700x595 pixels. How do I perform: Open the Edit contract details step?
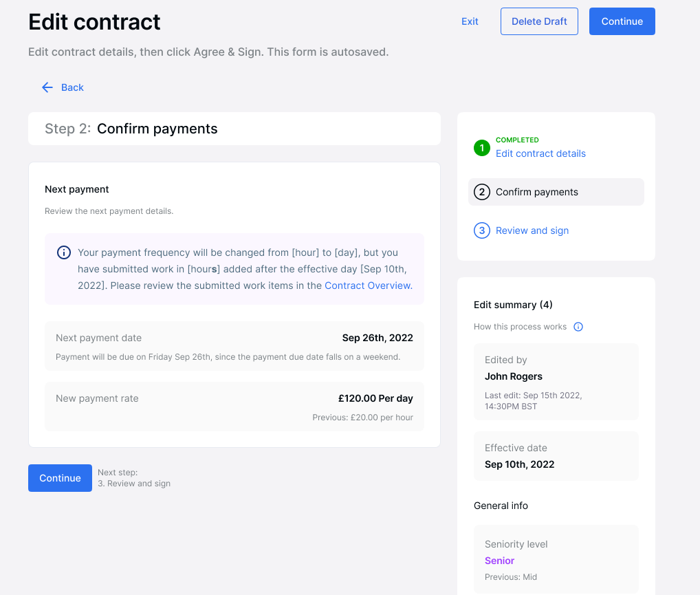click(x=540, y=153)
